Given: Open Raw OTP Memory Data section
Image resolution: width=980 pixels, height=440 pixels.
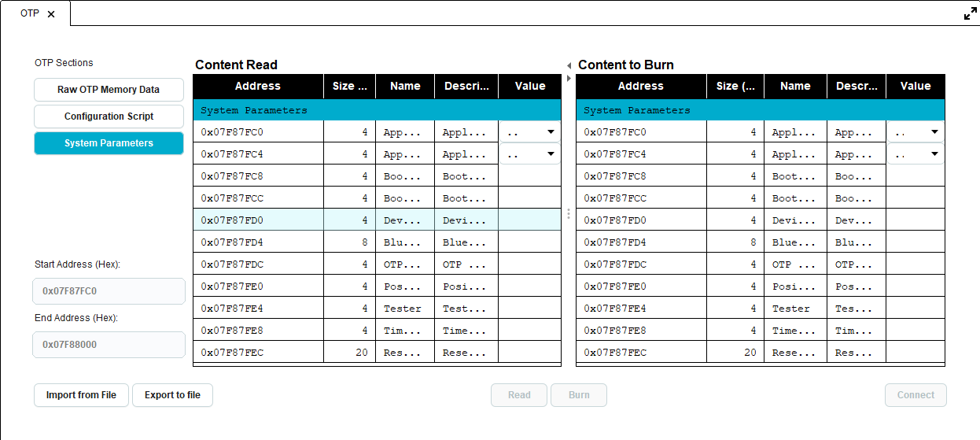Looking at the screenshot, I should [x=109, y=90].
